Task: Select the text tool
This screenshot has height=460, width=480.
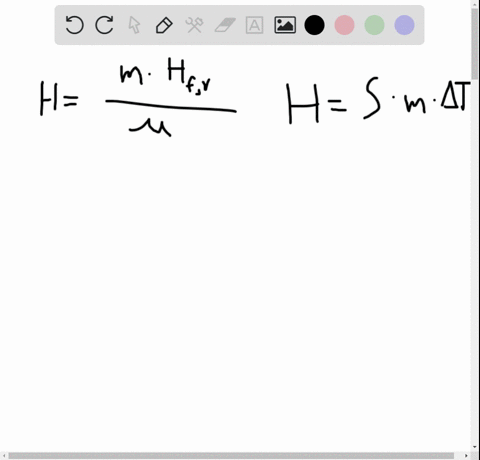Action: pos(254,25)
